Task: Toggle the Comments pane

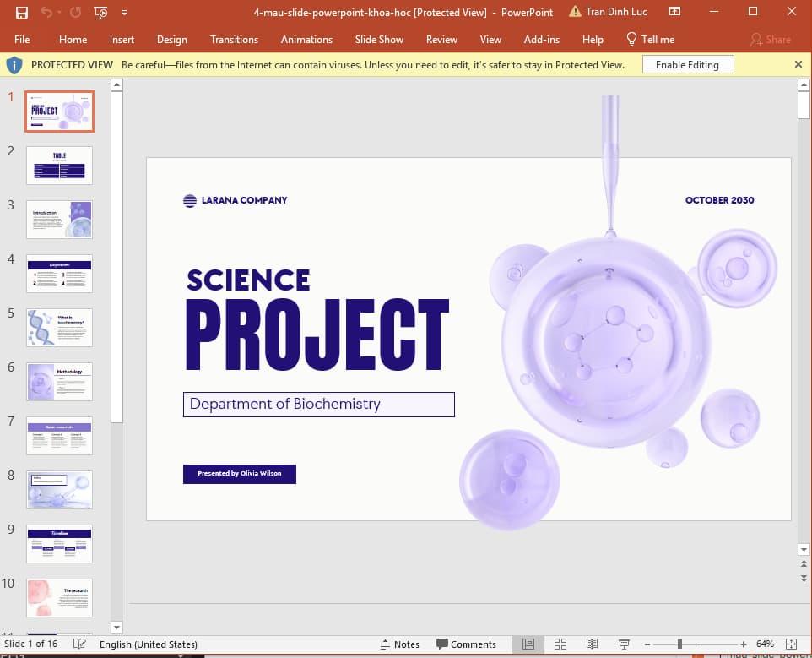Action: 467,644
